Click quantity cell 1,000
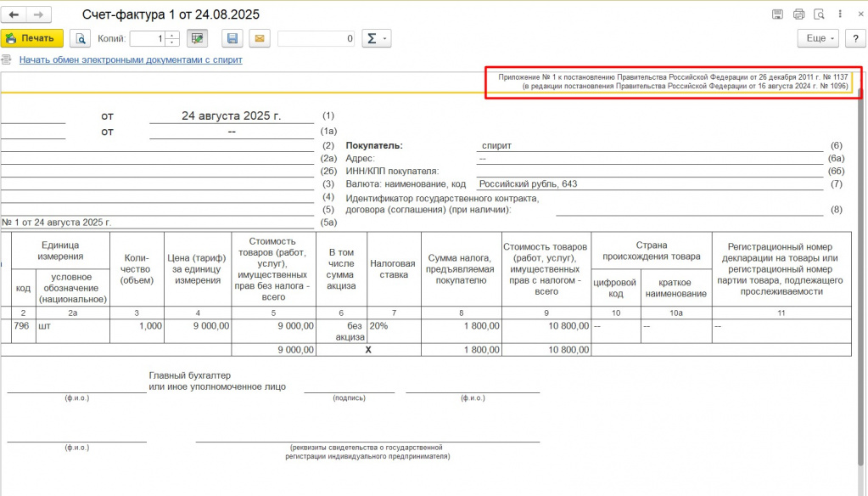Viewport: 868px width, 496px height. pos(137,331)
